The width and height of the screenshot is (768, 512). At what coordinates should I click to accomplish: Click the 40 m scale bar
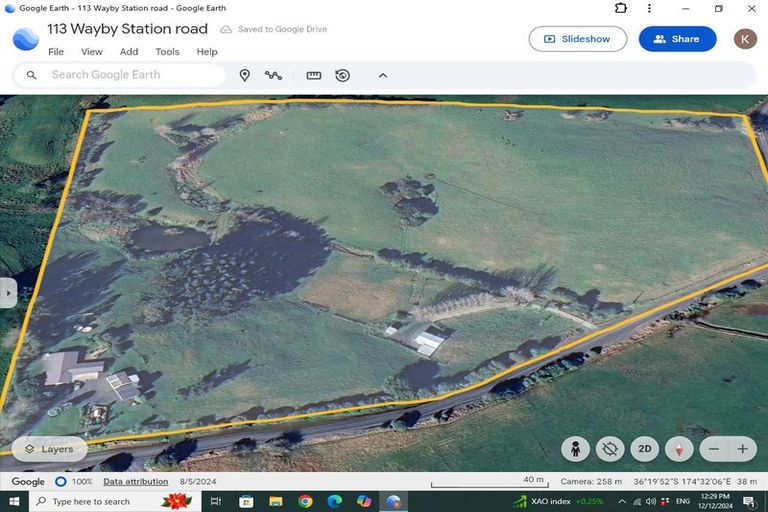point(490,482)
